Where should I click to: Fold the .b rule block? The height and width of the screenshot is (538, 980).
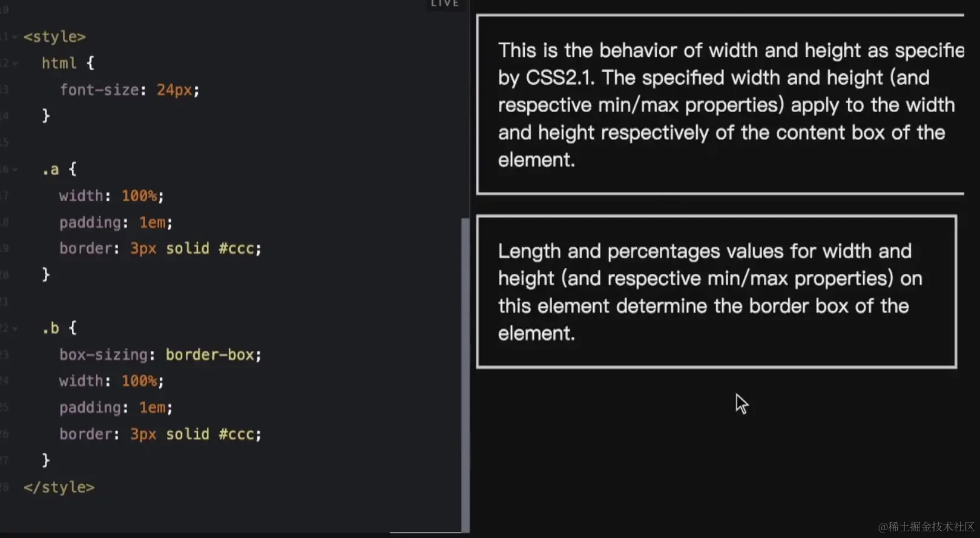15,328
